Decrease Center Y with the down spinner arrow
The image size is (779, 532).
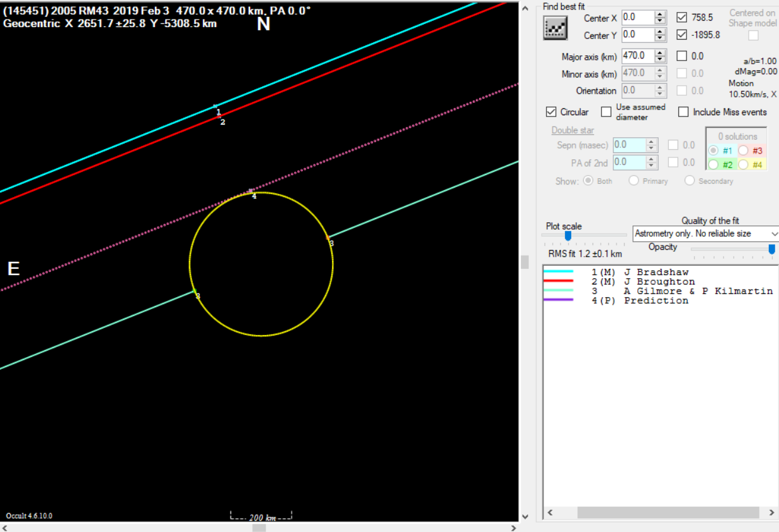(660, 38)
